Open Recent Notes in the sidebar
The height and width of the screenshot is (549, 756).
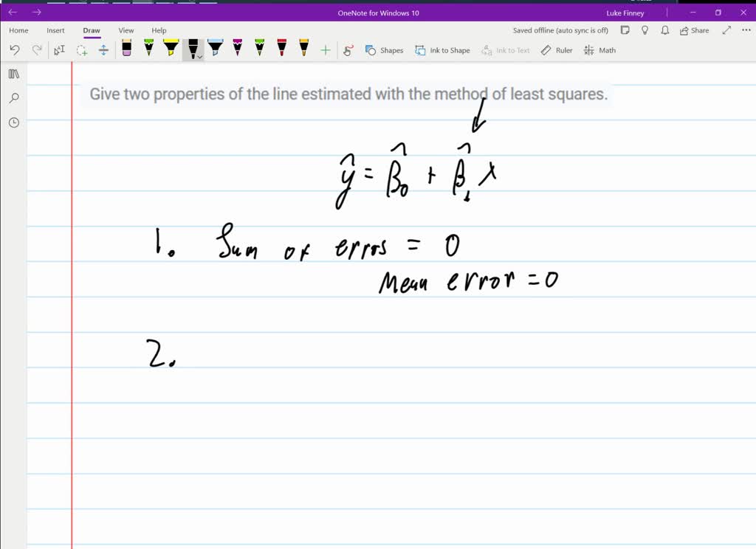click(13, 122)
